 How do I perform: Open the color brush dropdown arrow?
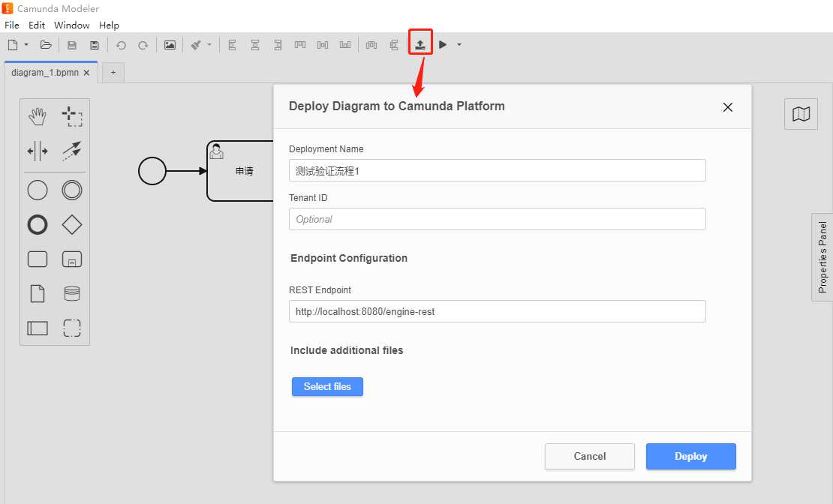click(x=209, y=45)
